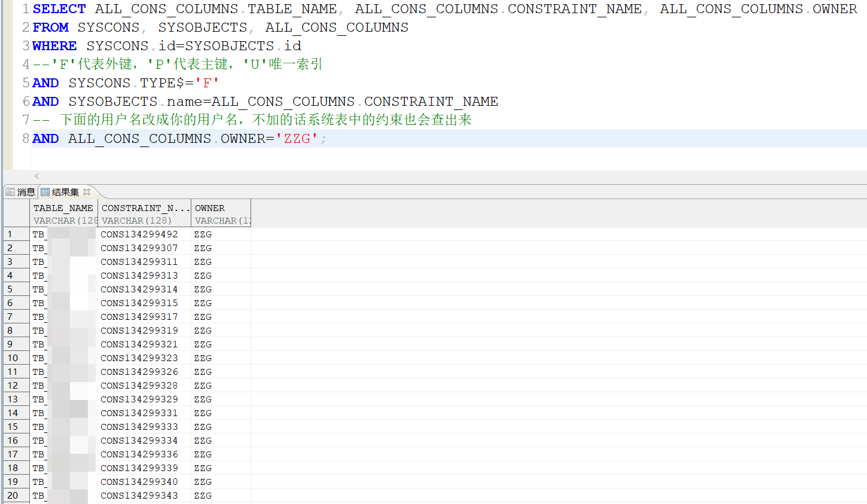Click SYSCONS.TYPE$ on line 5
The height and width of the screenshot is (504, 867).
[x=127, y=83]
